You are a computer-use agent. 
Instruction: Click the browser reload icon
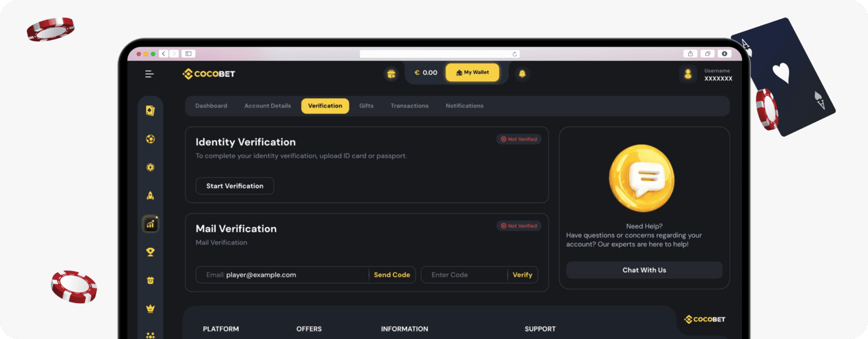514,54
